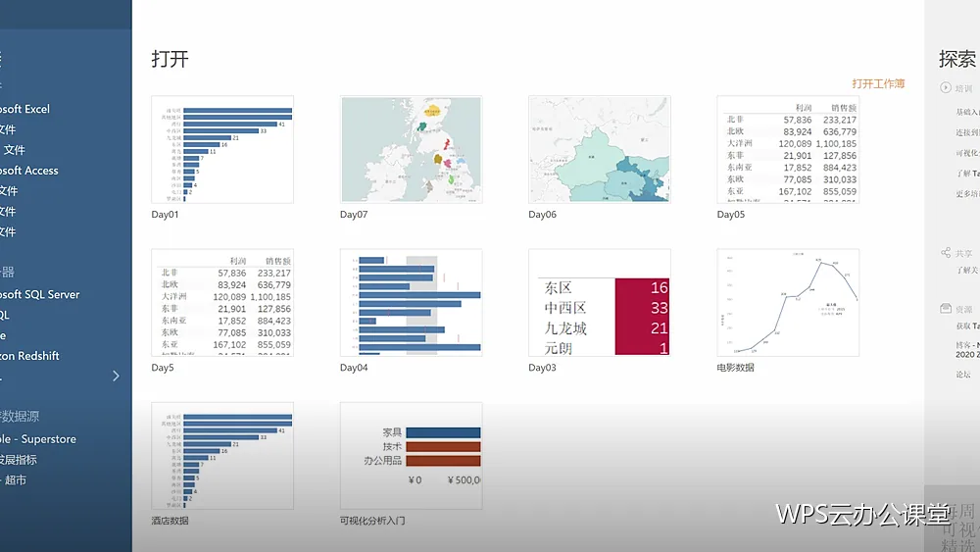This screenshot has width=980, height=552.
Task: Connect to Microsoft SQL Server
Action: [39, 294]
